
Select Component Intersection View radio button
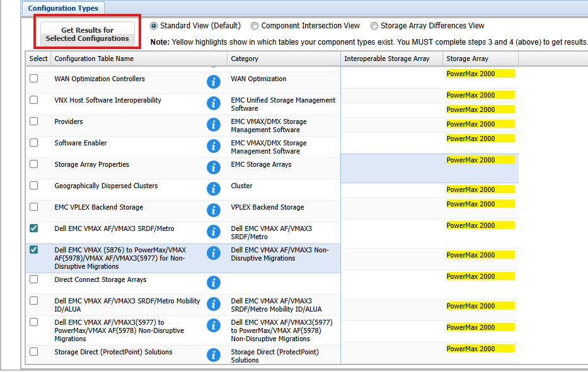(255, 26)
